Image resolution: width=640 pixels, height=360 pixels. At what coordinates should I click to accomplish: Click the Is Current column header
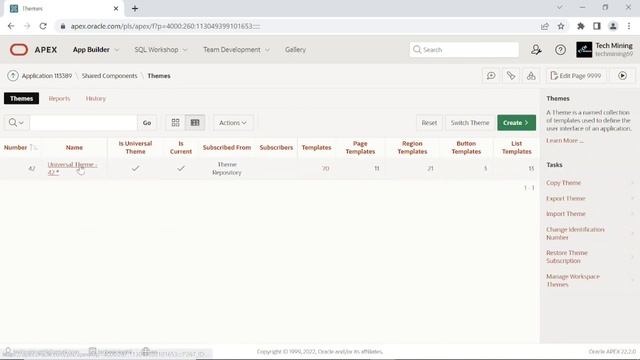tap(181, 147)
